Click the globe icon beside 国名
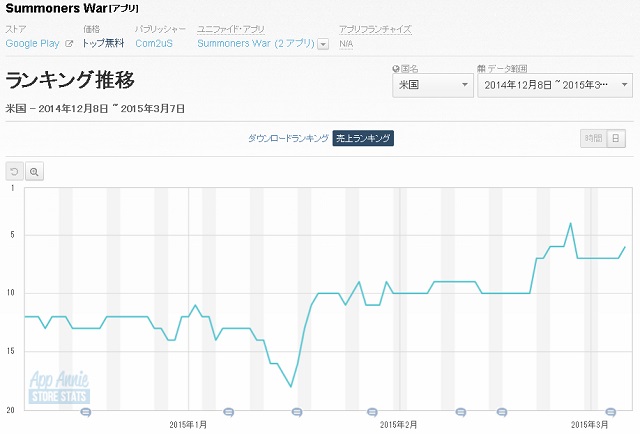The image size is (640, 434). pos(396,69)
